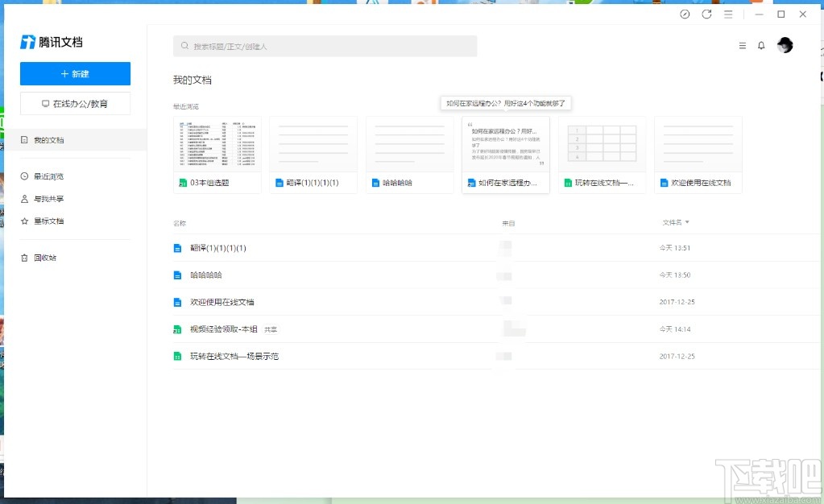Image resolution: width=824 pixels, height=504 pixels.
Task: Click the blue 新建 button
Action: coord(75,73)
